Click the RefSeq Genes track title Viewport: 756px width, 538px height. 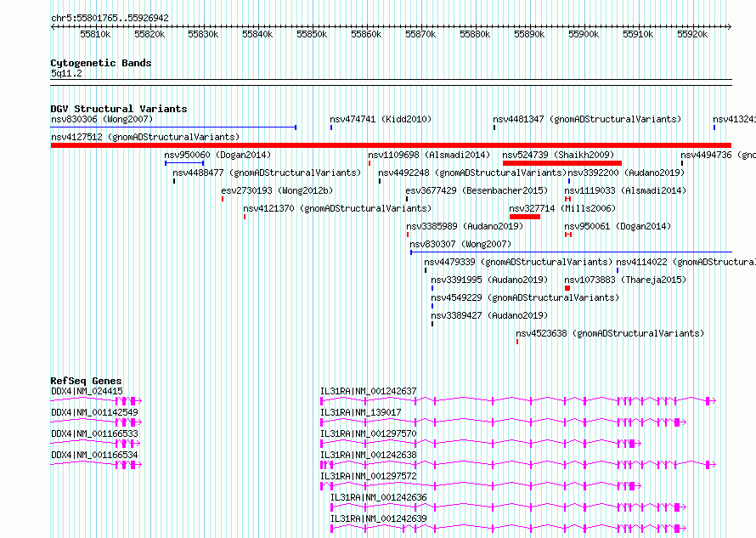(86, 381)
